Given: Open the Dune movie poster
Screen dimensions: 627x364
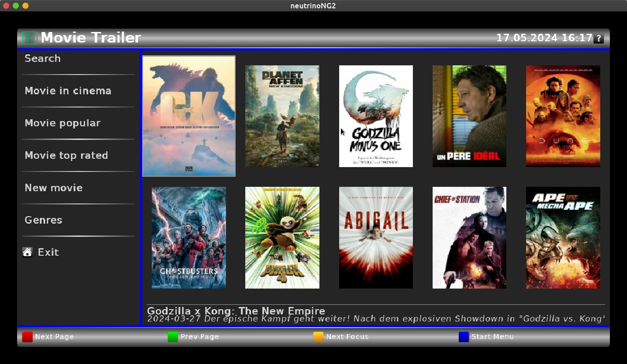Looking at the screenshot, I should click(x=563, y=116).
